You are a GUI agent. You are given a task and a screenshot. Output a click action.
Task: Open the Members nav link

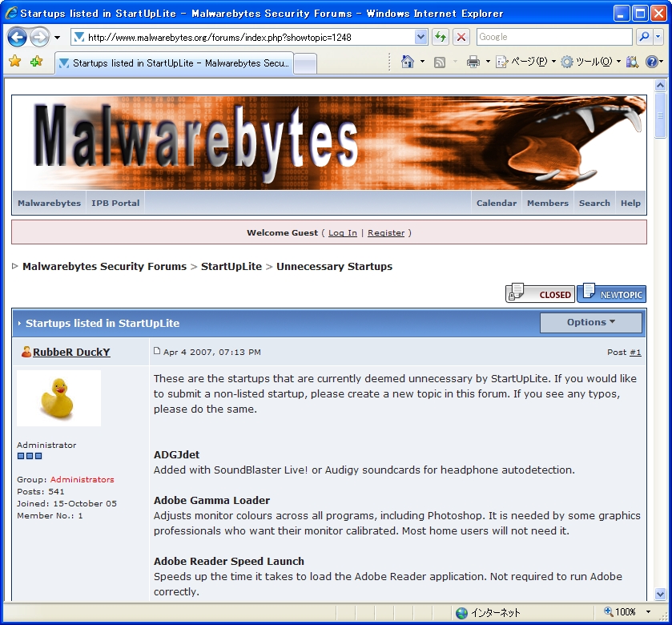click(548, 204)
